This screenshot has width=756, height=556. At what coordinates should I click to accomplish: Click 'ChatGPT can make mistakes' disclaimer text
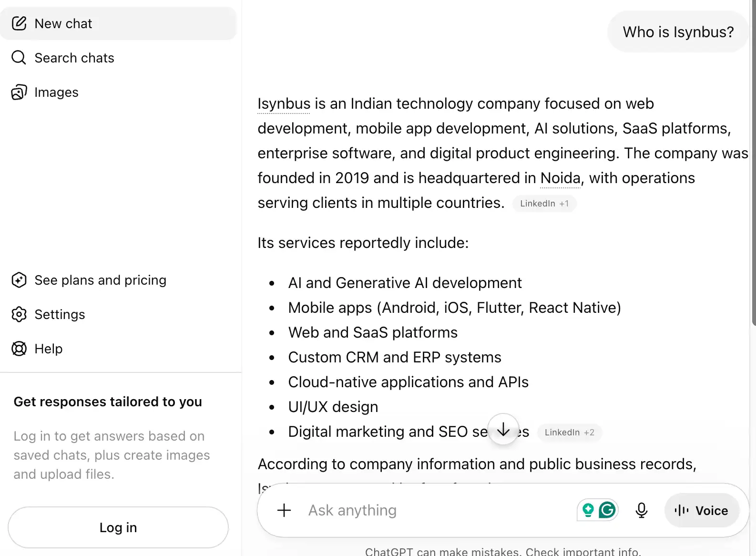tap(503, 551)
